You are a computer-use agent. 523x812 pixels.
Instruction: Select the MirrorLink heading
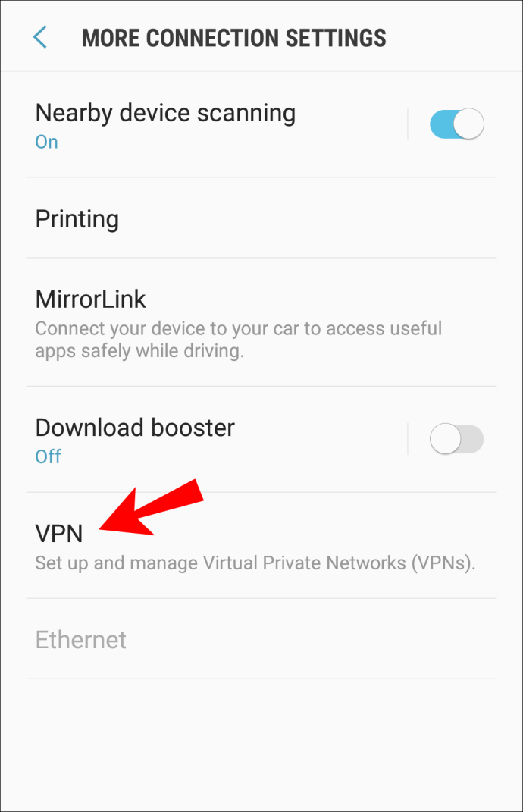(x=91, y=299)
